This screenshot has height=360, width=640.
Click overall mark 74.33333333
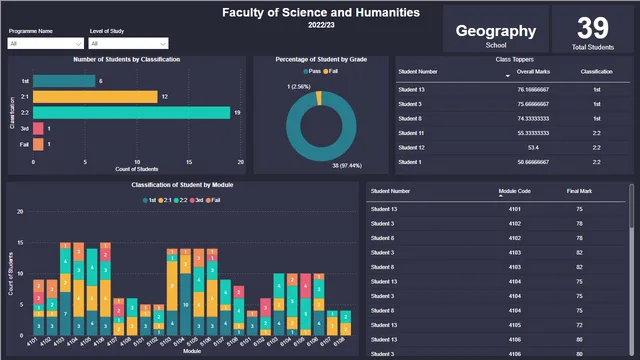(x=533, y=118)
